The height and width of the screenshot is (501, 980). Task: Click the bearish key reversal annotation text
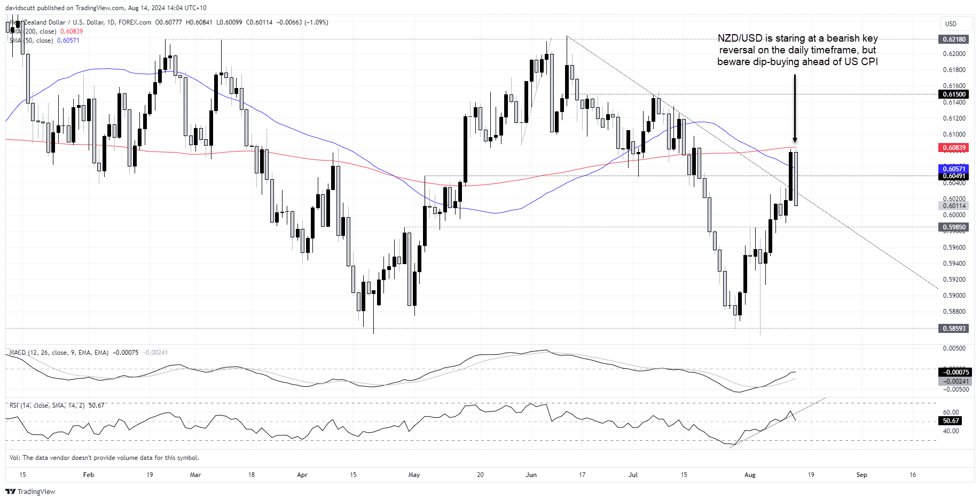click(x=797, y=50)
